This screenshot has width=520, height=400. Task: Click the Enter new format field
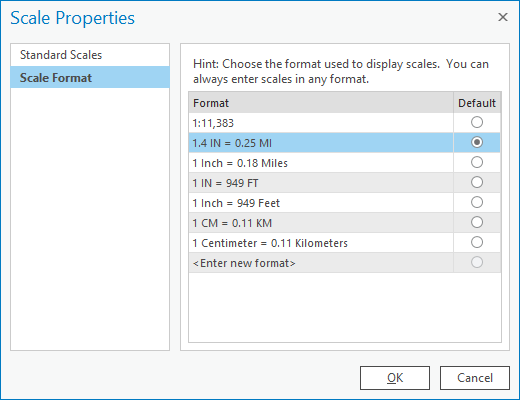(x=321, y=263)
